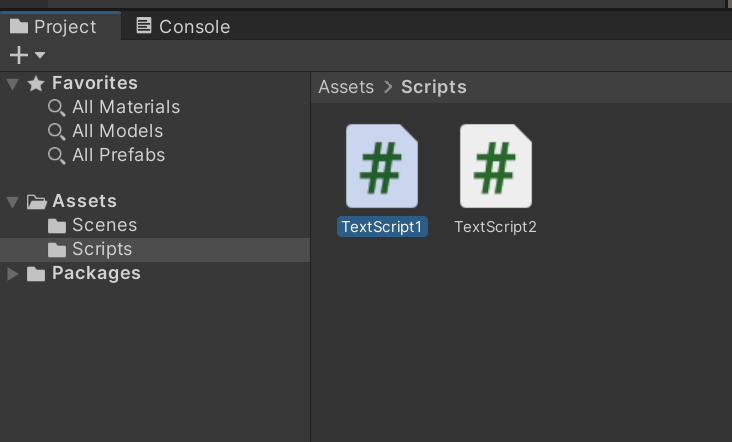Viewport: 732px width, 442px height.
Task: Click the TextScript2 file name label
Action: [495, 227]
